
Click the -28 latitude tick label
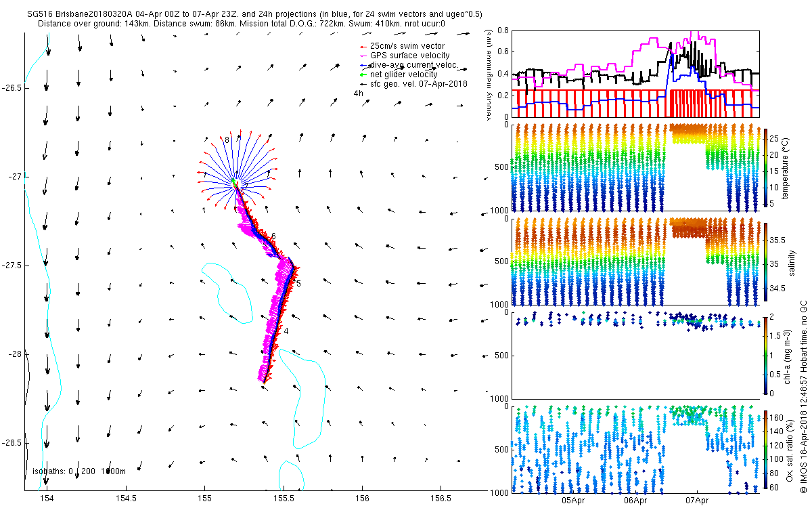tap(15, 354)
